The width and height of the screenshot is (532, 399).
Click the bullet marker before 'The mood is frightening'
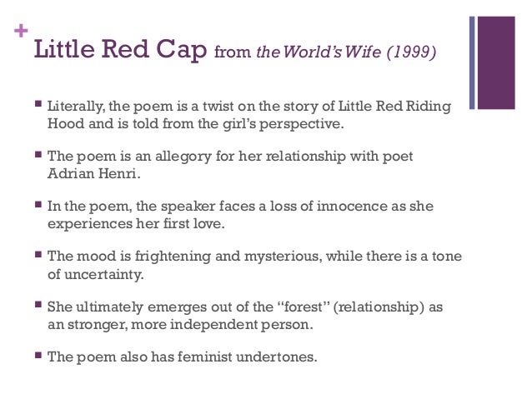(x=38, y=254)
